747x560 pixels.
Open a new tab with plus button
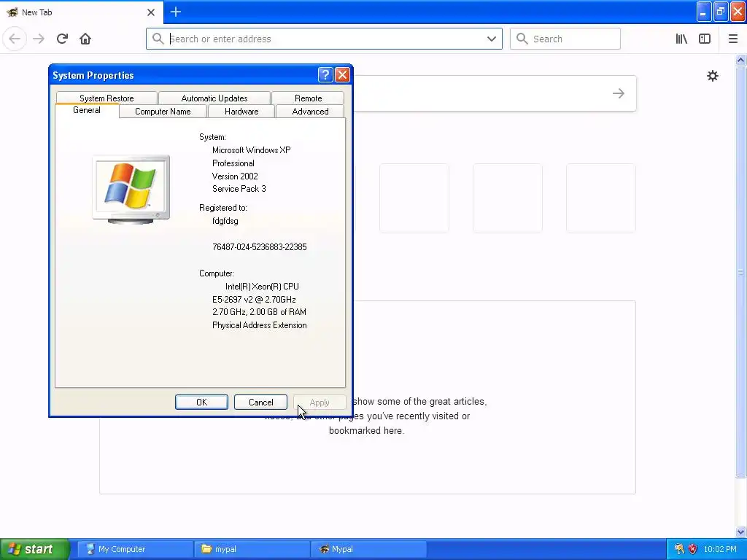click(x=176, y=12)
